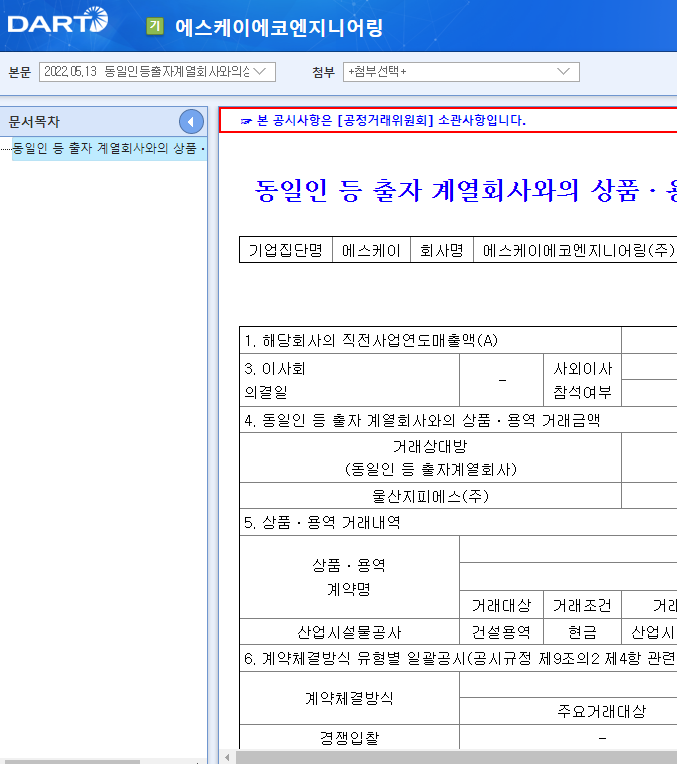Click row 4. 동일인 등 출자 계열회사와의 상품·용역 거래금액
This screenshot has height=764, width=677.
[x=458, y=420]
